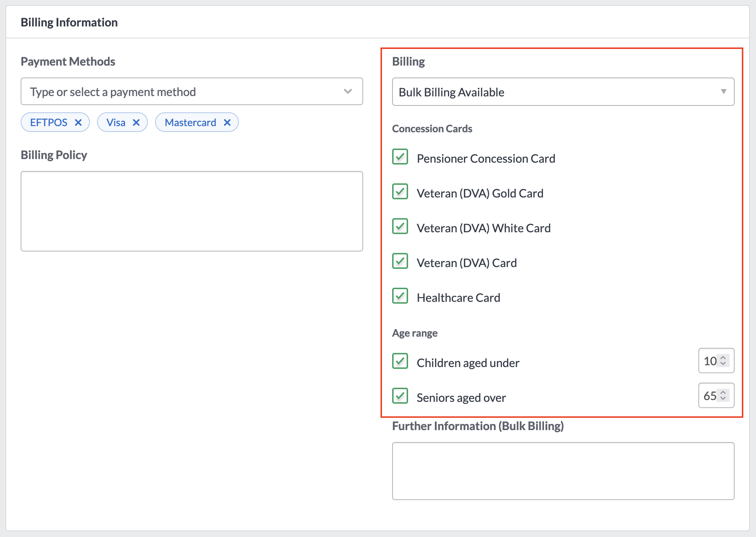Click the Pensioner Concession Card label text
This screenshot has width=756, height=537.
[x=486, y=159]
